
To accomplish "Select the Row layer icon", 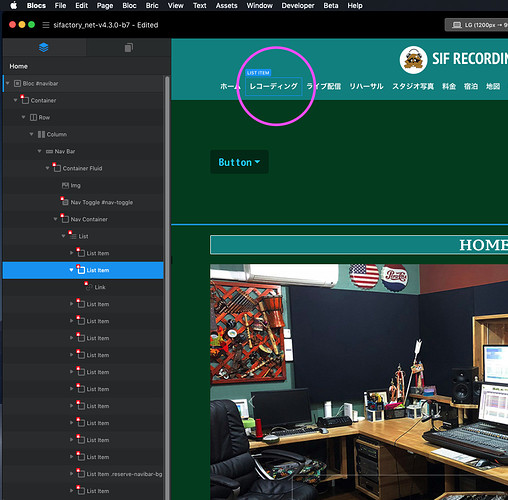I will 33,117.
